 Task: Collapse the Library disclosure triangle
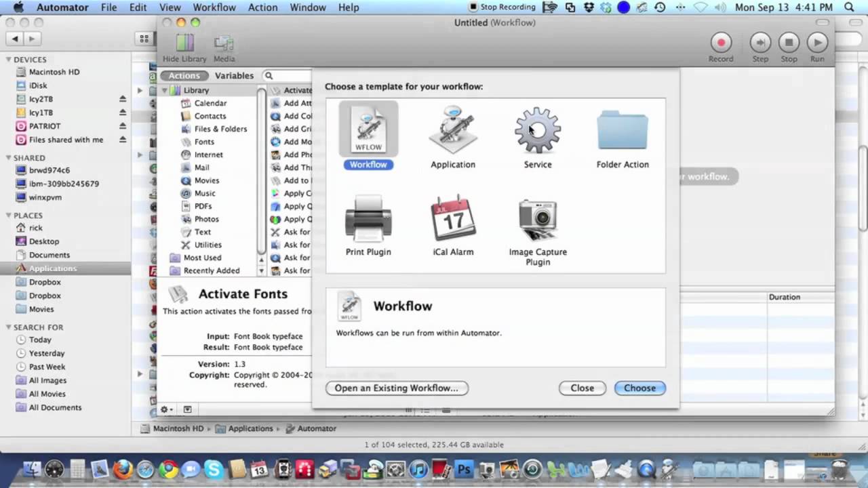coord(164,90)
